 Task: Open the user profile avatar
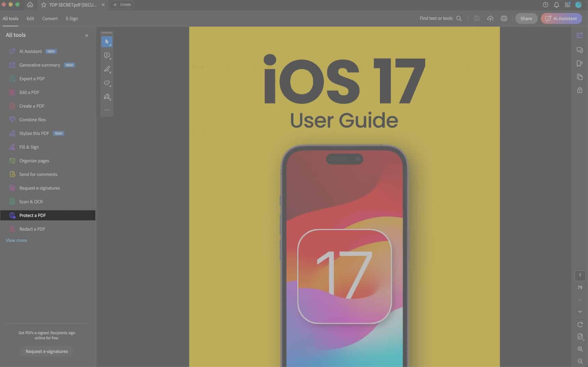tap(578, 5)
